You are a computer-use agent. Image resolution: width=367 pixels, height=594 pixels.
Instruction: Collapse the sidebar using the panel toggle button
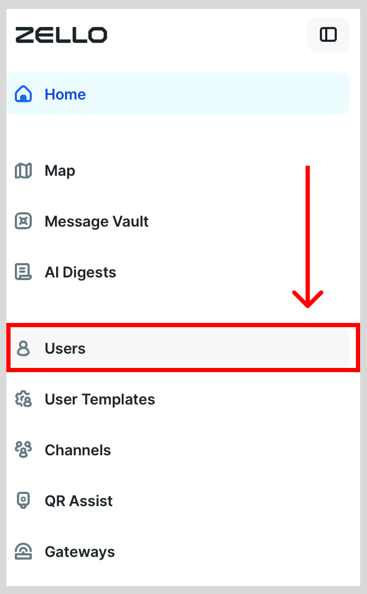(x=328, y=34)
